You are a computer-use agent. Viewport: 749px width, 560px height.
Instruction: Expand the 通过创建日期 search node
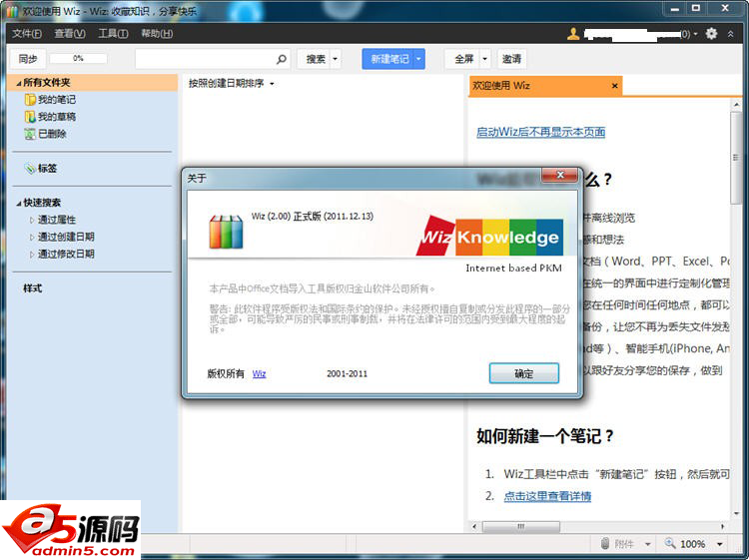coord(32,238)
